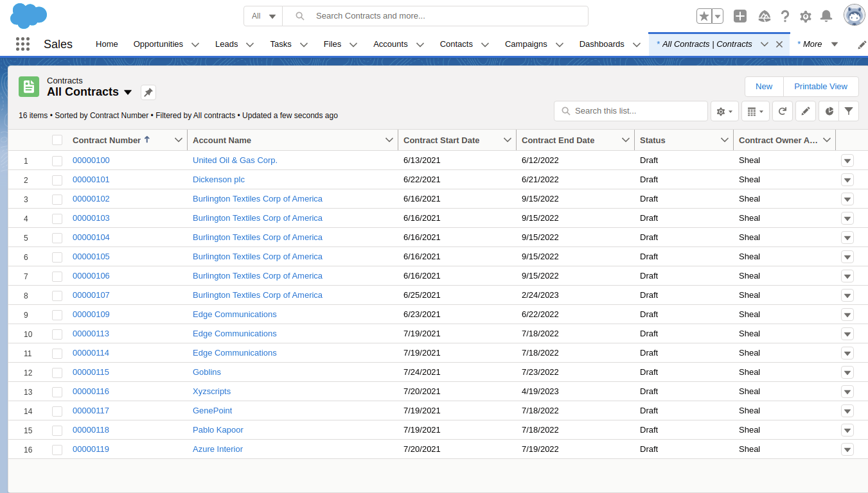The width and height of the screenshot is (868, 493).
Task: Click the inline edit pencil button
Action: pyautogui.click(x=806, y=111)
